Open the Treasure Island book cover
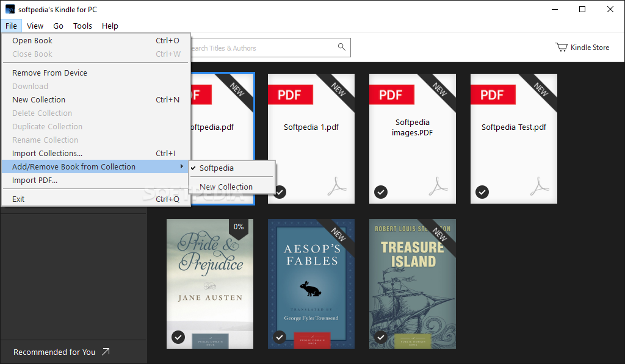The height and width of the screenshot is (364, 625). pos(413,284)
